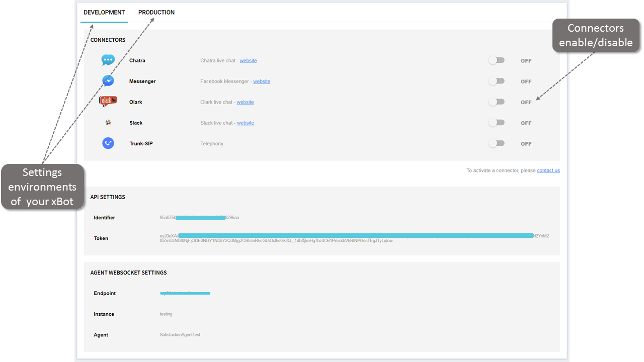Click the OFF label for Slack
The width and height of the screenshot is (644, 362).
pyautogui.click(x=526, y=123)
